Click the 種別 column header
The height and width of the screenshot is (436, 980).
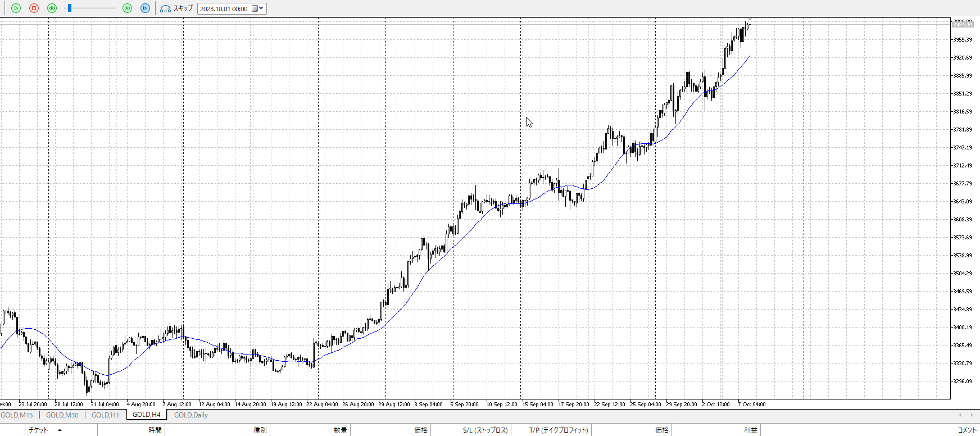click(x=260, y=430)
